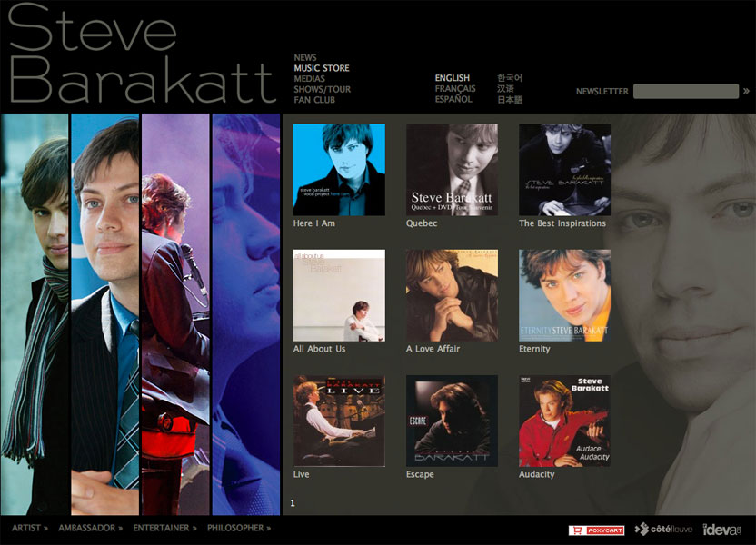Expand the Artist footer section
This screenshot has height=545, width=756.
pos(30,528)
